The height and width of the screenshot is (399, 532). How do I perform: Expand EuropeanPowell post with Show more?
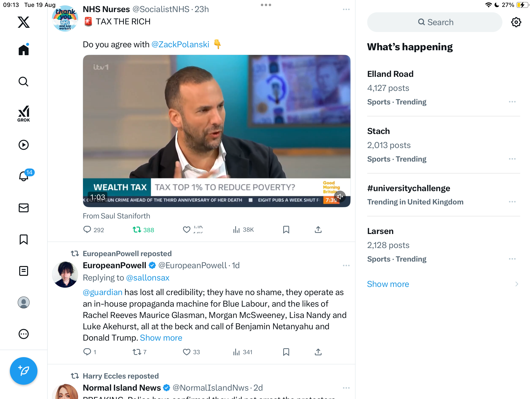point(161,338)
